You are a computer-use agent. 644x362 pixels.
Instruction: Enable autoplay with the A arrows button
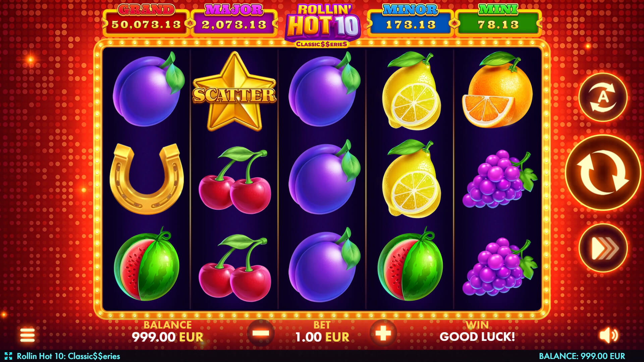coord(603,97)
